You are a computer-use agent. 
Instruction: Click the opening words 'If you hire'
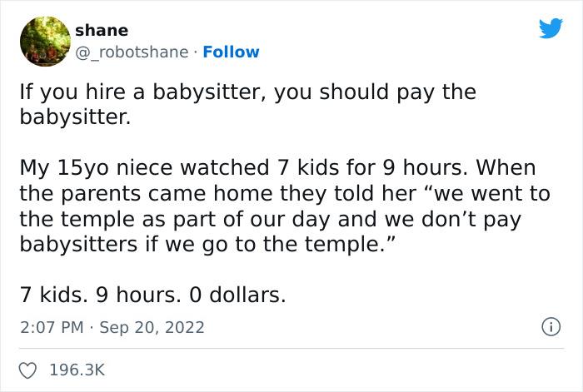click(73, 92)
